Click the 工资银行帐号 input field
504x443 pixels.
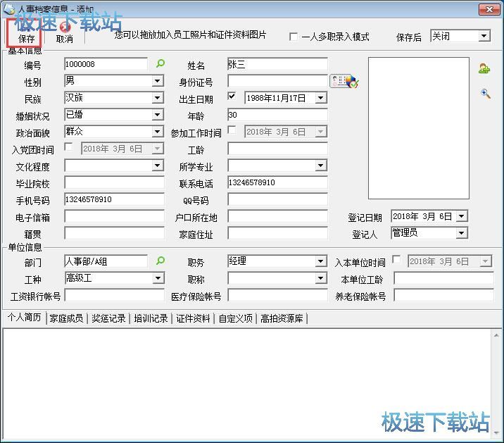(115, 295)
